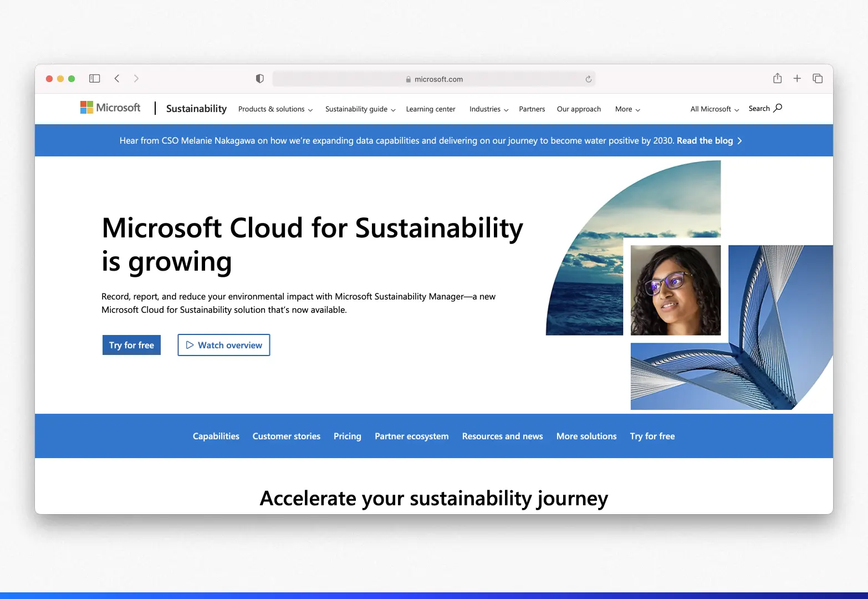Click Try for free in blue navigation bar
This screenshot has width=868, height=599.
click(x=652, y=436)
